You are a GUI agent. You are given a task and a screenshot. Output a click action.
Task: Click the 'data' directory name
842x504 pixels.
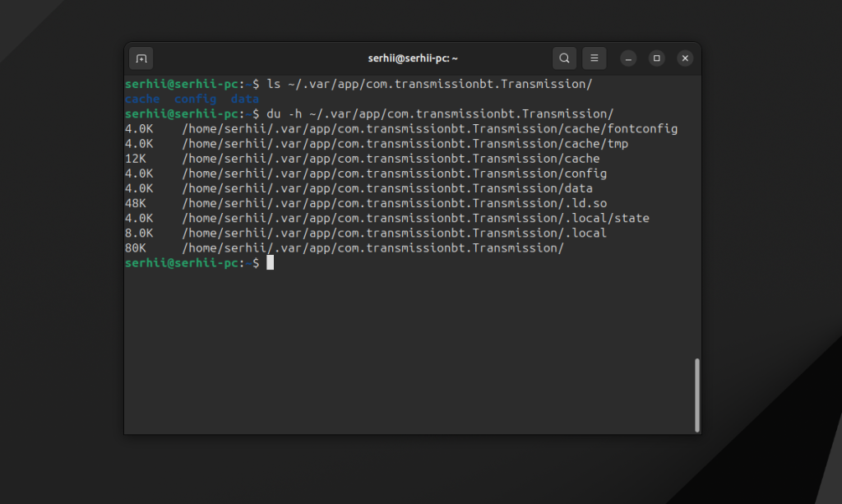coord(245,99)
